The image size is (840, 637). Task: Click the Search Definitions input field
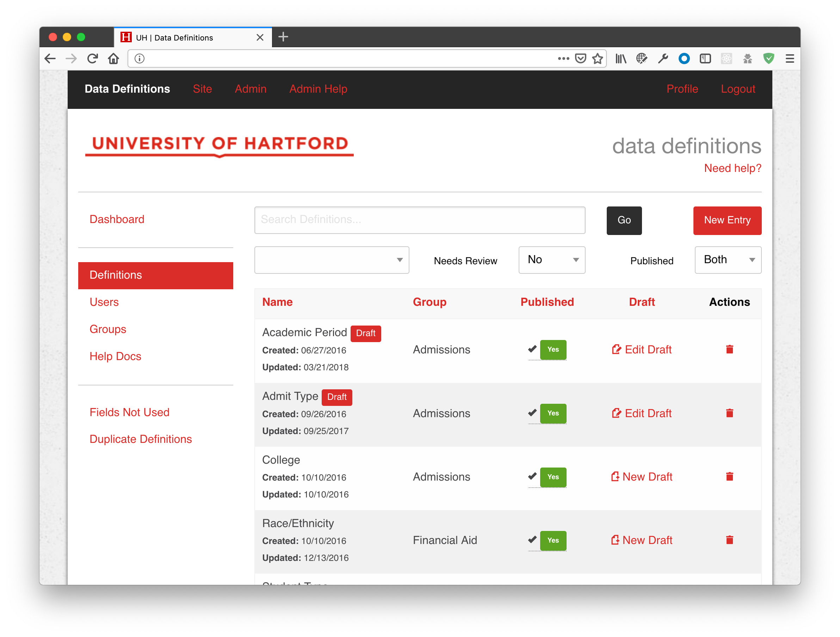420,220
